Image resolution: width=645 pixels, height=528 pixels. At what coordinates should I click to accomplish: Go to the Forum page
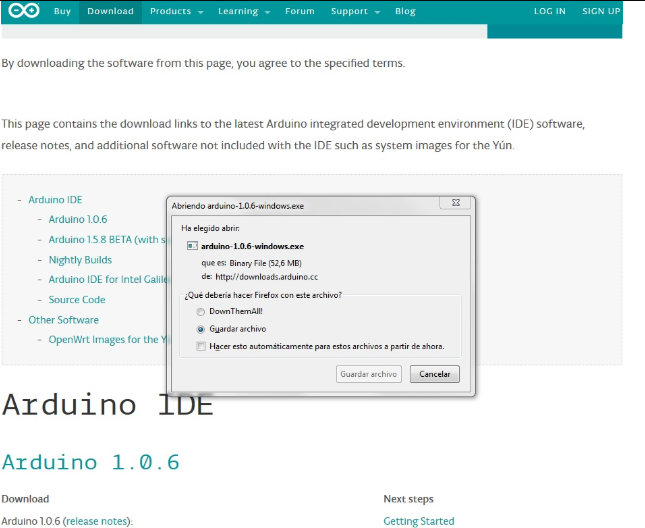click(x=300, y=12)
